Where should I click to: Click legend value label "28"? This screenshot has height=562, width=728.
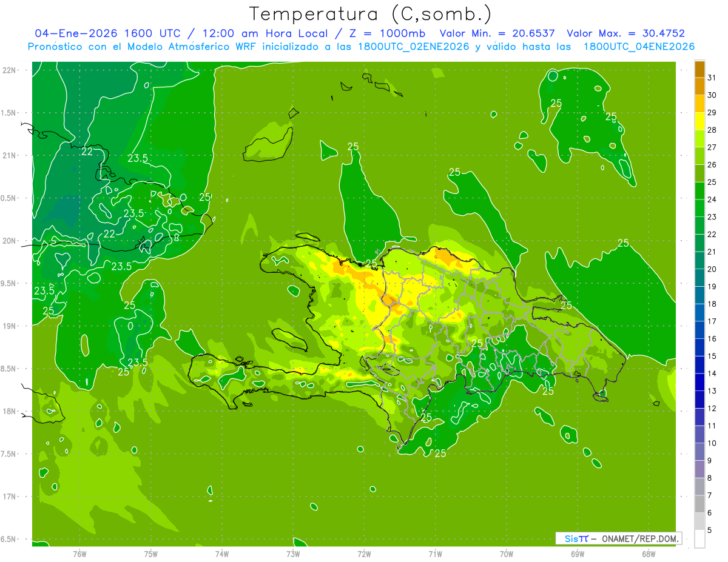click(713, 130)
